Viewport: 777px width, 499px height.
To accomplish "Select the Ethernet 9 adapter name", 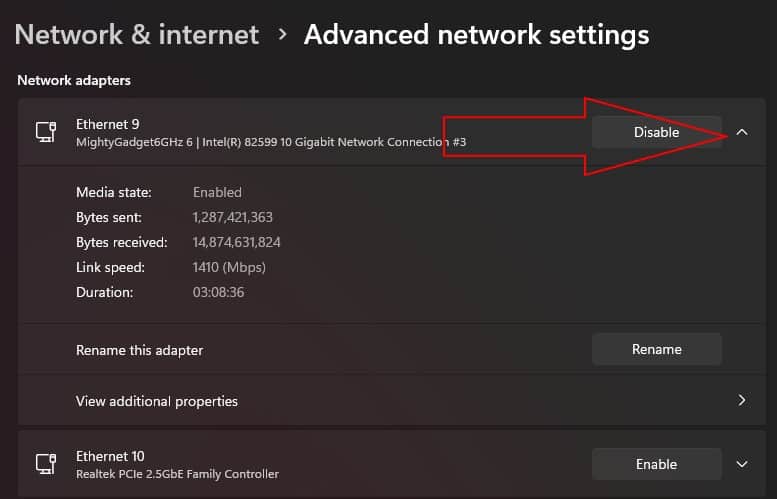I will (108, 124).
